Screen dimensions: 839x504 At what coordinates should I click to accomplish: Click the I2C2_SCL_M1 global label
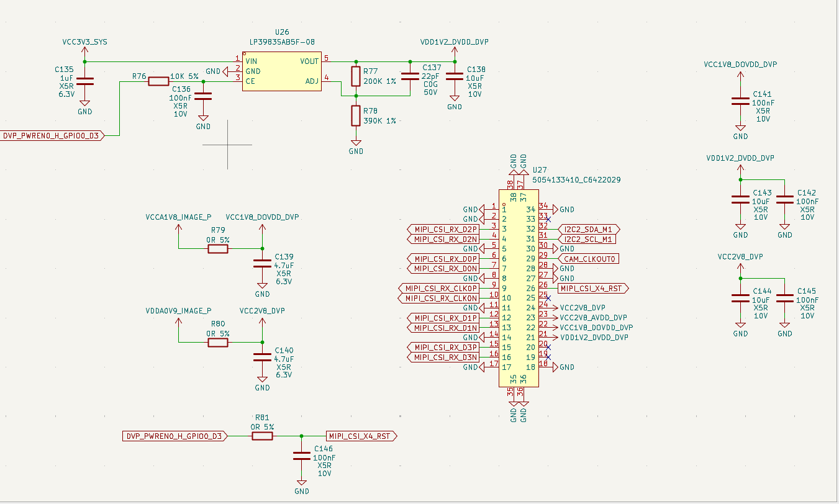pos(588,240)
